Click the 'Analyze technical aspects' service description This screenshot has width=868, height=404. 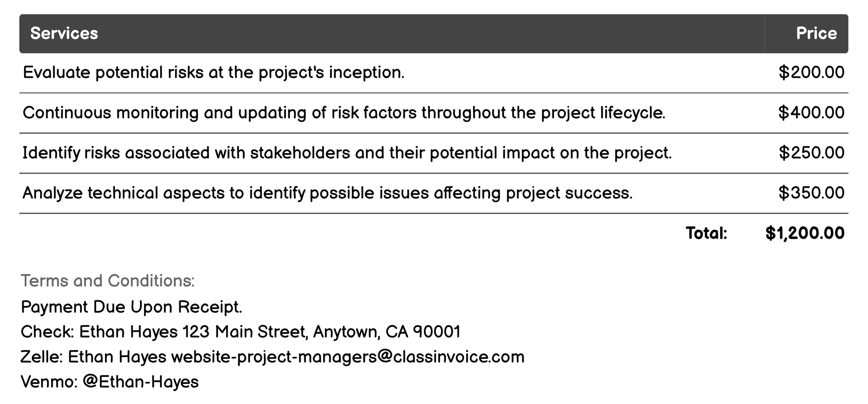[x=327, y=193]
